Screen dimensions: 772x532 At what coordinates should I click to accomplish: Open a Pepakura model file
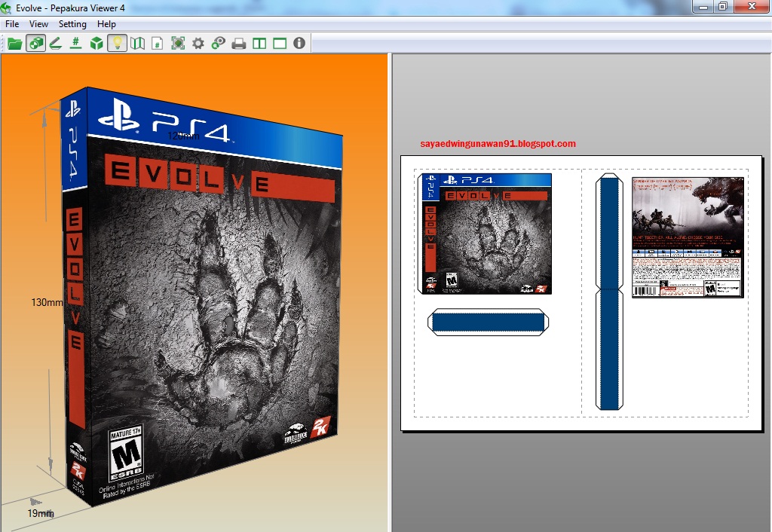point(15,43)
